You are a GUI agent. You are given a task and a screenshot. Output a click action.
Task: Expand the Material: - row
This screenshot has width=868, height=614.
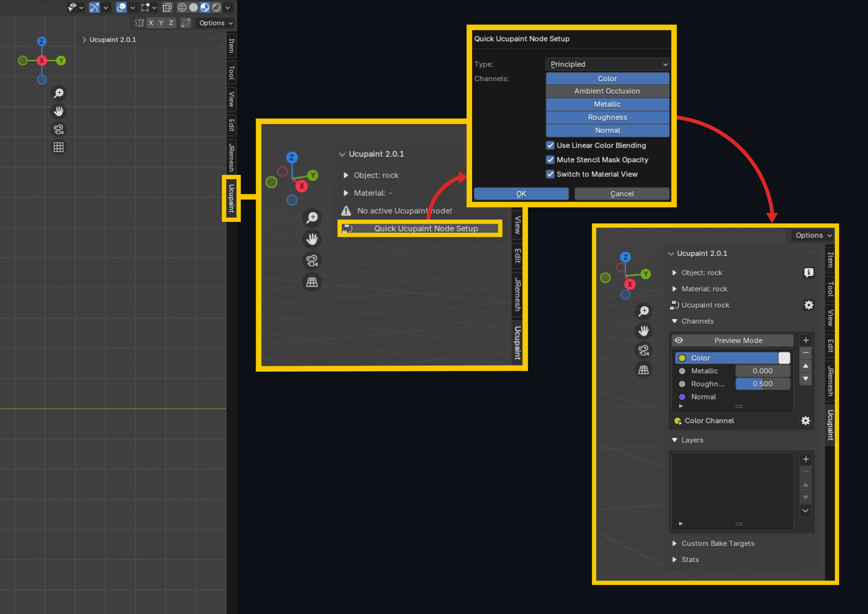(x=346, y=193)
